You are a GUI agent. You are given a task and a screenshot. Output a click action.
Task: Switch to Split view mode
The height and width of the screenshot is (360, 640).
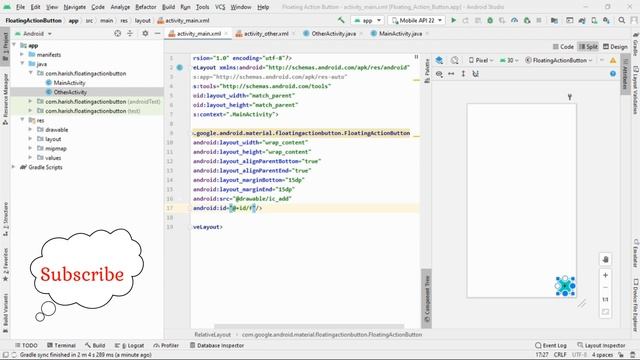[588, 47]
